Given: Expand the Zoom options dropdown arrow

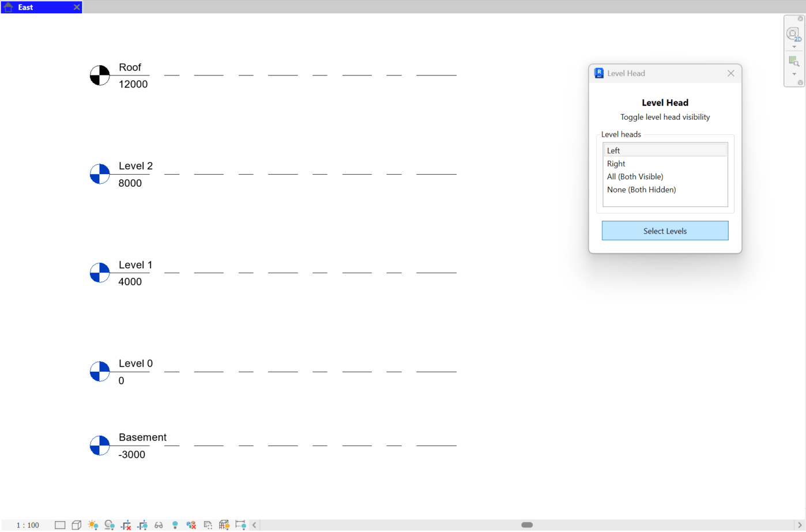Looking at the screenshot, I should pyautogui.click(x=794, y=74).
